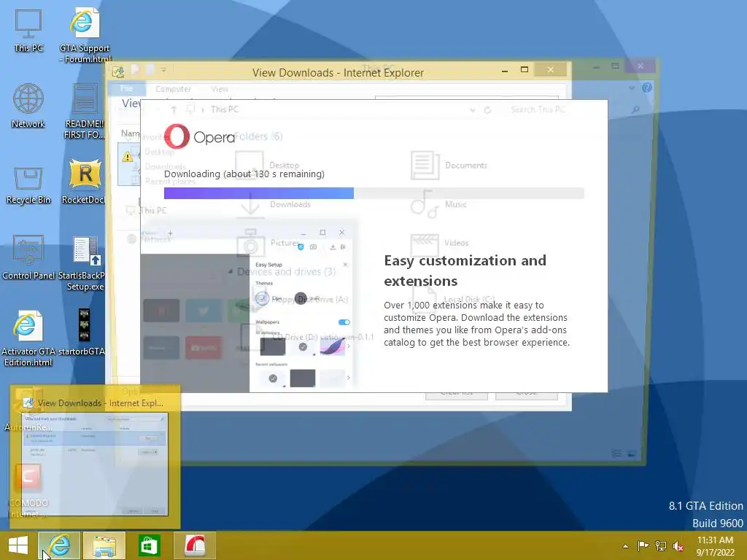Click 'Downloading (about 130 s remaining)' text
The width and height of the screenshot is (747, 560).
pos(244,174)
